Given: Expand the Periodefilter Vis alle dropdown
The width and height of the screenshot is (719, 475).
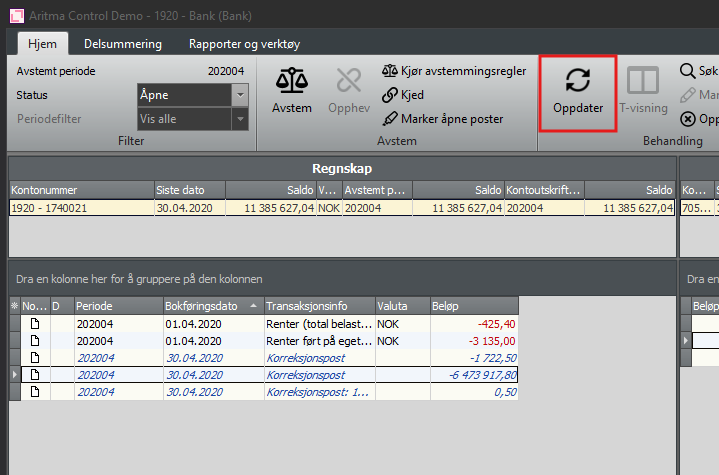Looking at the screenshot, I should [x=239, y=119].
